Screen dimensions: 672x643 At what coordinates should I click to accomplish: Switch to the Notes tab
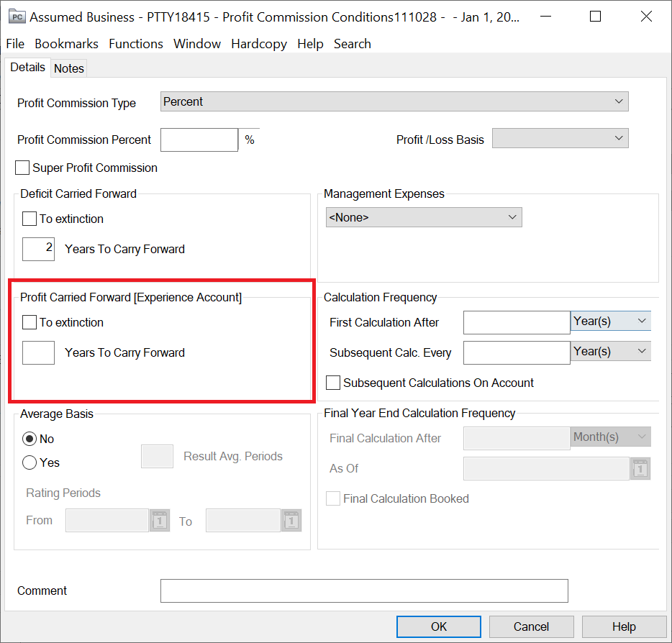[x=69, y=68]
